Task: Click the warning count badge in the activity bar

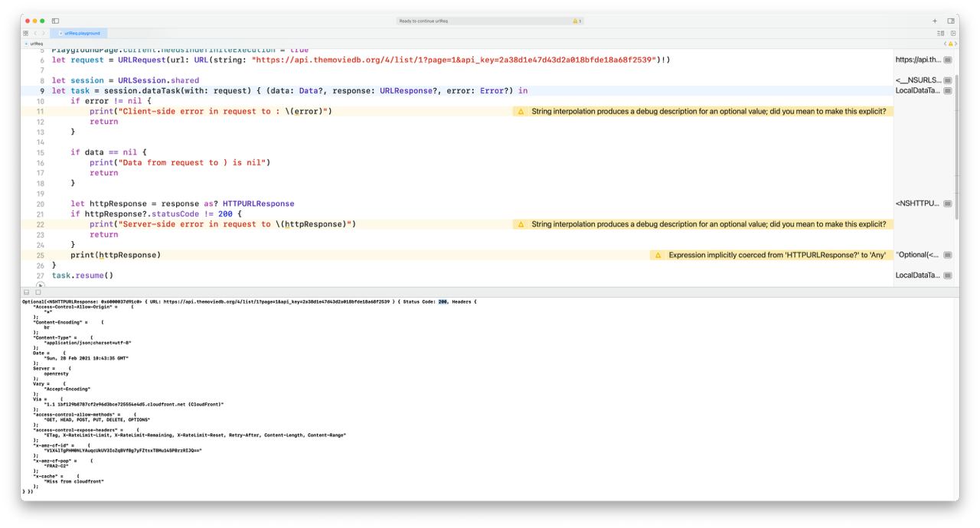Action: pyautogui.click(x=577, y=21)
